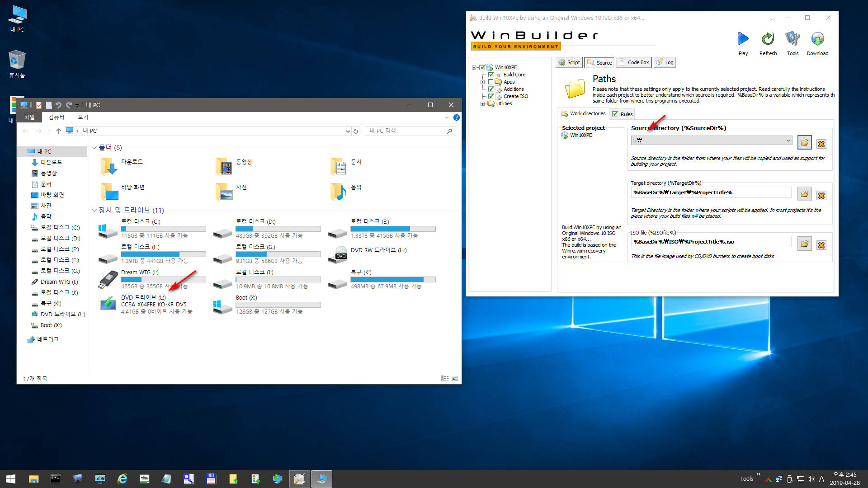Open the 보기 ribbon tab
The image size is (868, 488).
[x=83, y=117]
